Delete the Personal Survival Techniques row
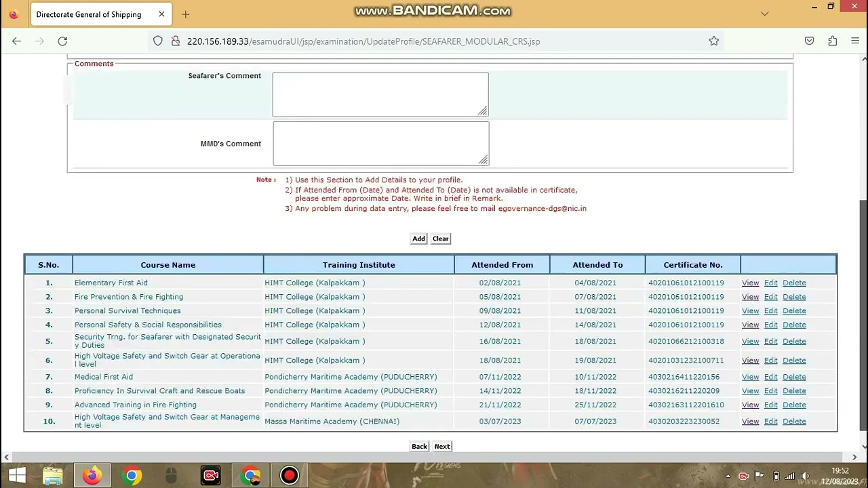The image size is (868, 488). 794,311
